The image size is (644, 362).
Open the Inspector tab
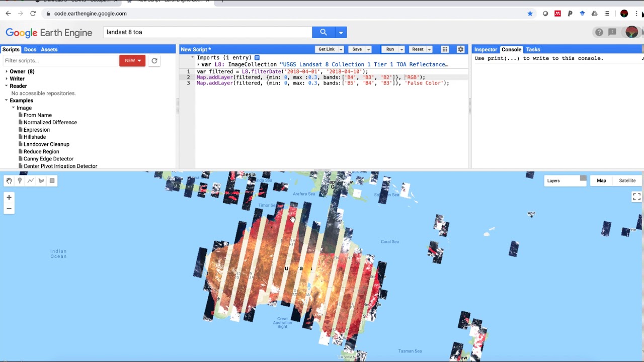click(486, 49)
